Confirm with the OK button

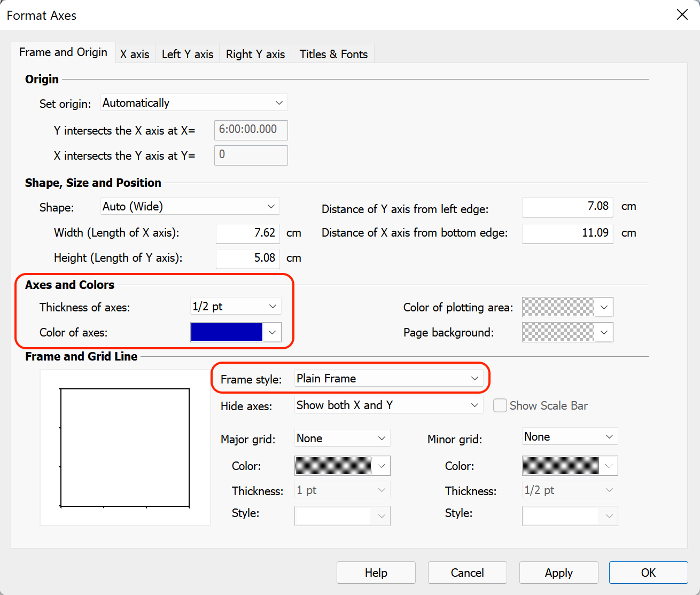click(649, 573)
